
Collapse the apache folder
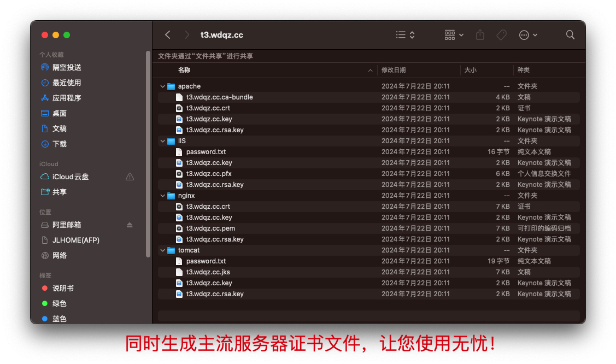pyautogui.click(x=163, y=86)
